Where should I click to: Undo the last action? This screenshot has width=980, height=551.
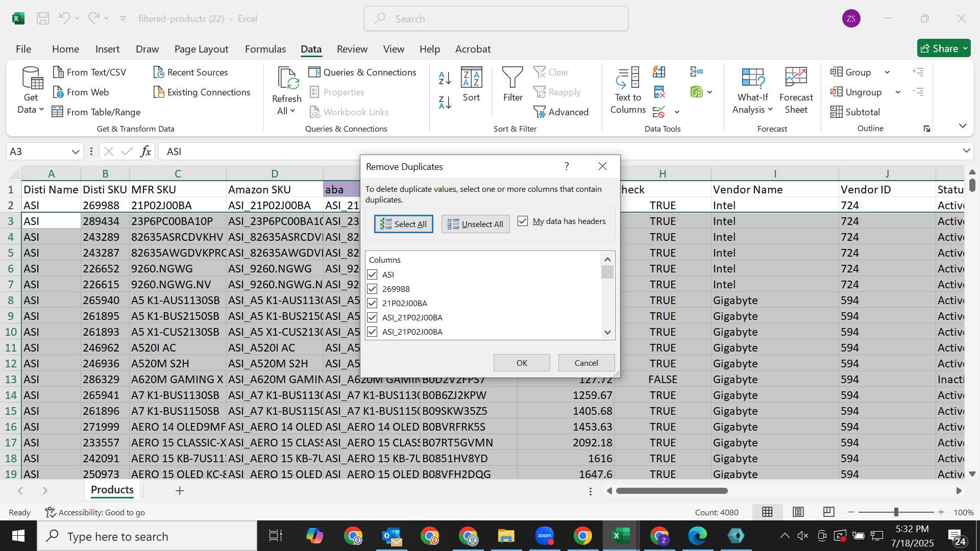64,18
